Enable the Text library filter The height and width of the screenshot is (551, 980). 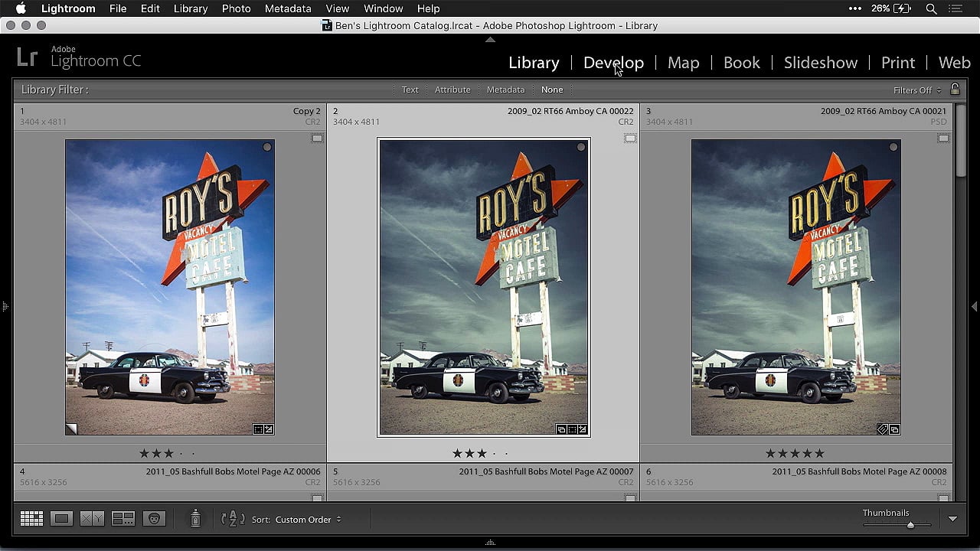pyautogui.click(x=410, y=90)
